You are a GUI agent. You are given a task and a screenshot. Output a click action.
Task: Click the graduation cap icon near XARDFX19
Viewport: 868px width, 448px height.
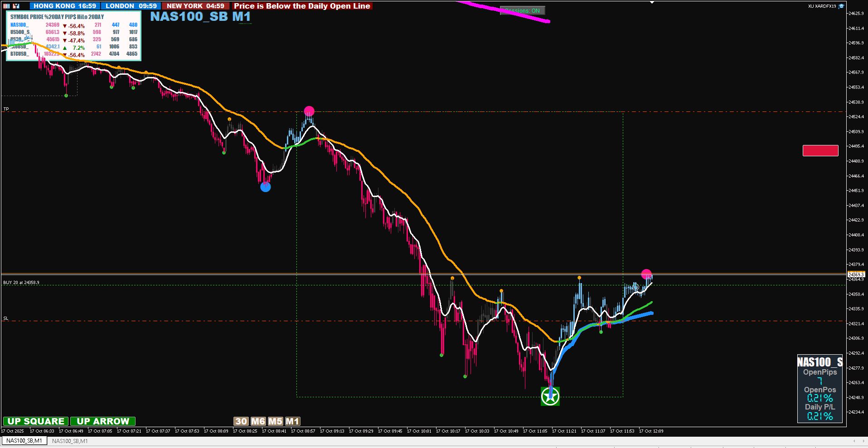(841, 6)
